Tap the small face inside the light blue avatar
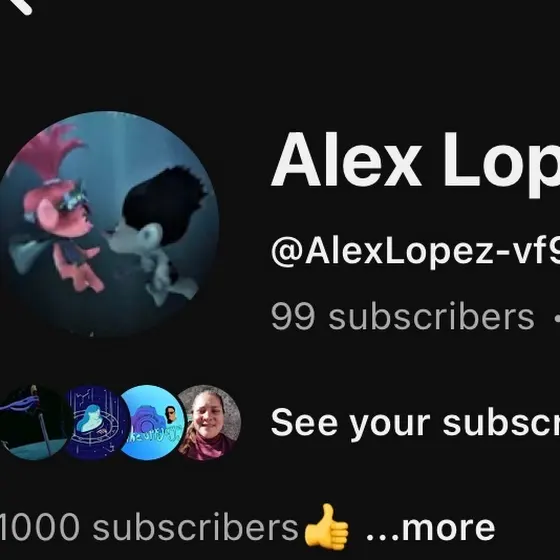The height and width of the screenshot is (560, 560). coord(171,414)
